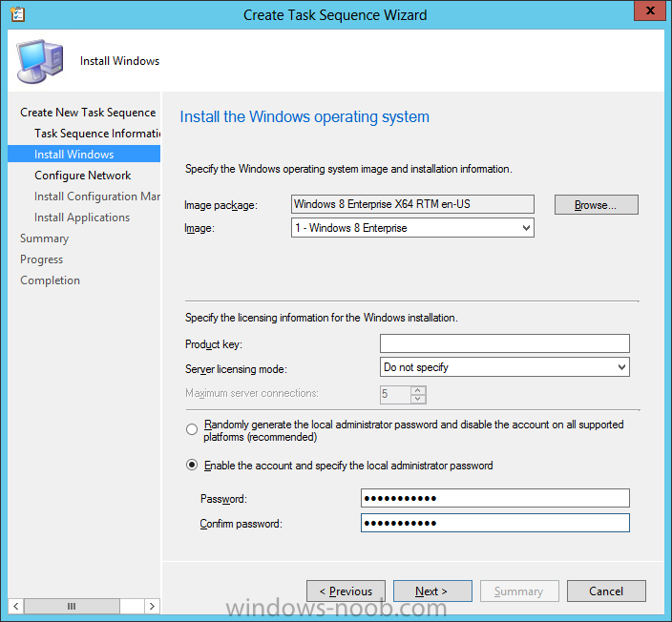
Task: Select Install Configuration Manager step
Action: 97,197
